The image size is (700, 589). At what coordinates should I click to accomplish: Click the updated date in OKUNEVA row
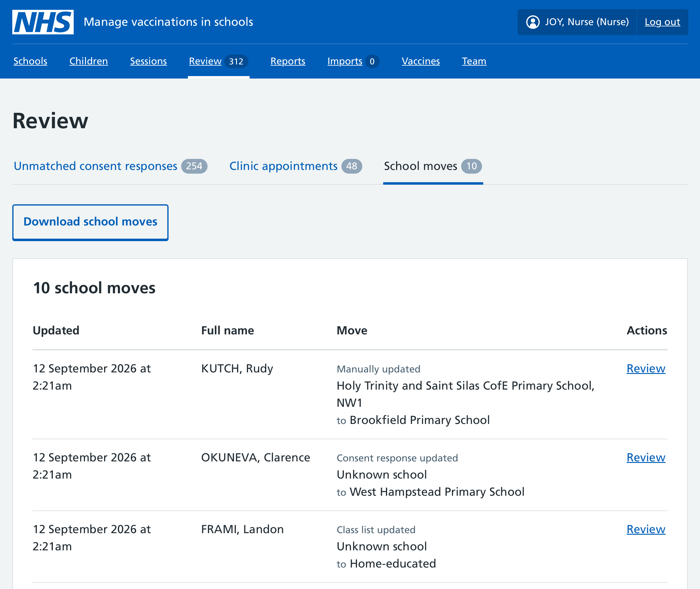pos(91,466)
